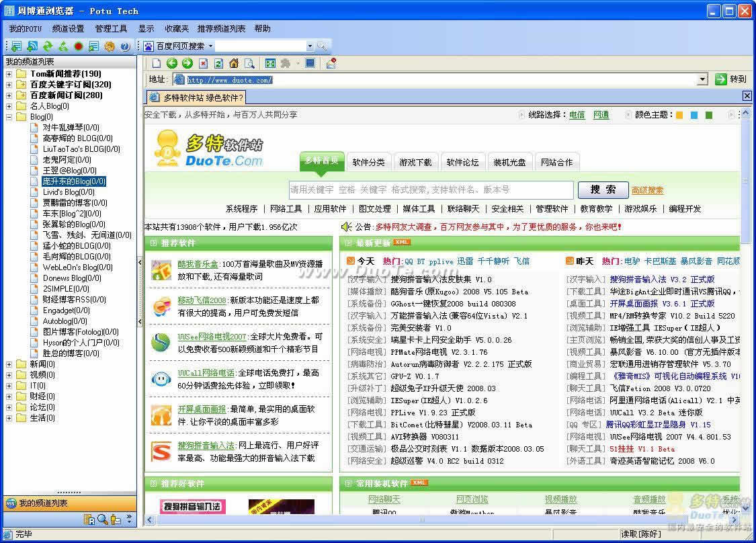Click the blue help question-mark icon
The height and width of the screenshot is (543, 756).
pos(125,46)
